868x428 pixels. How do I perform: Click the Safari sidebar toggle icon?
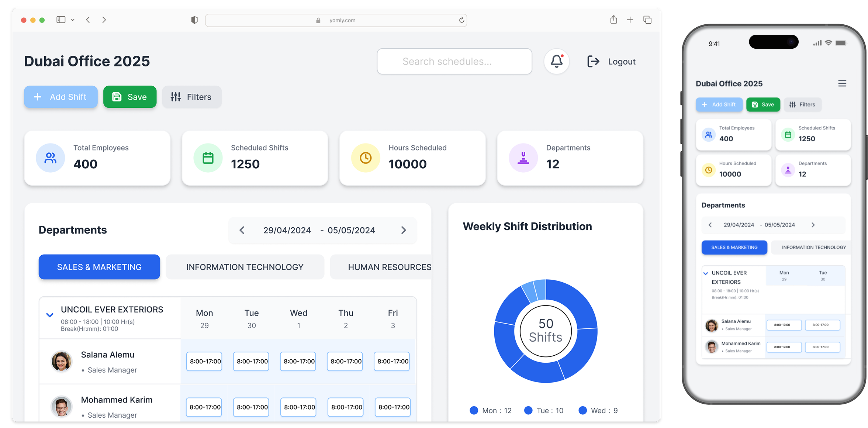coord(61,20)
